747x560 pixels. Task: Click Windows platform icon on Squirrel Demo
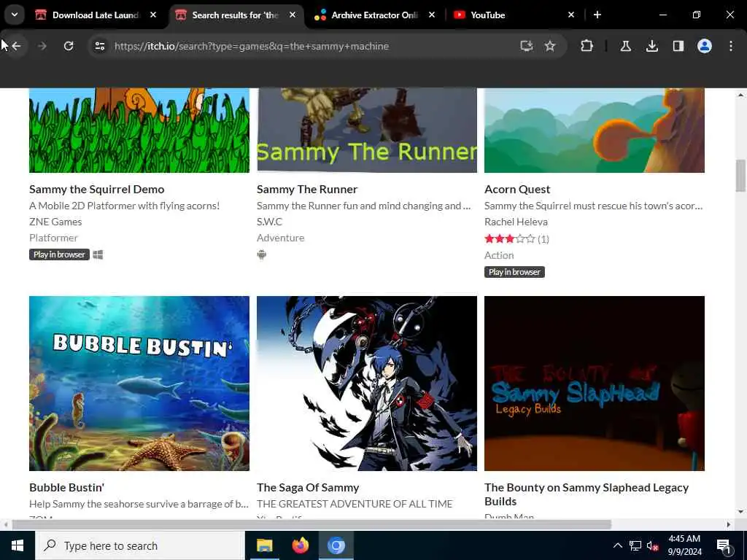(x=98, y=254)
